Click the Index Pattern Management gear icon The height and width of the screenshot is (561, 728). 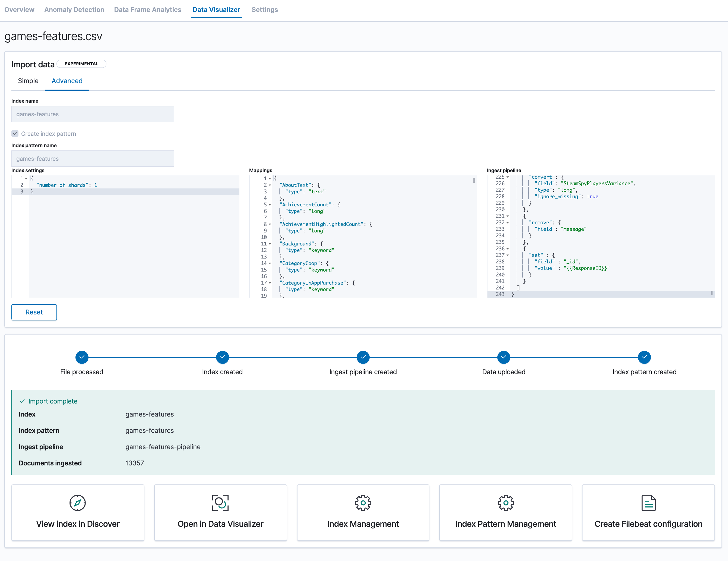[506, 503]
